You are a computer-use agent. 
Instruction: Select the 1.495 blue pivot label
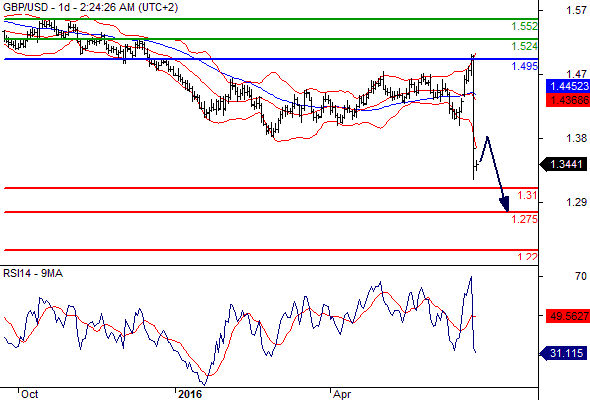point(525,67)
